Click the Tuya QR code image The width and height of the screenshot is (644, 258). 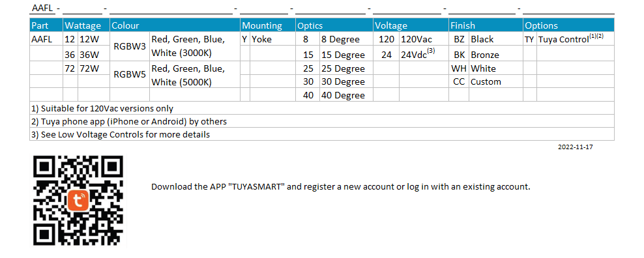tap(78, 201)
